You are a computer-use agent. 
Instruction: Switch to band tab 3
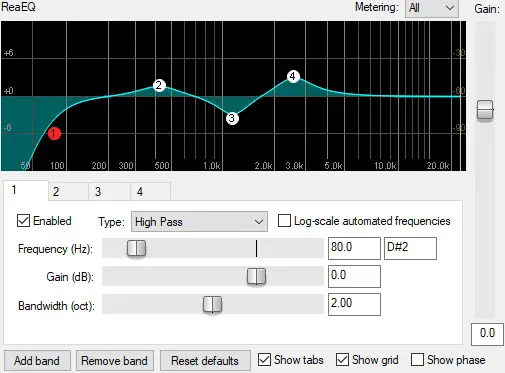pos(109,192)
